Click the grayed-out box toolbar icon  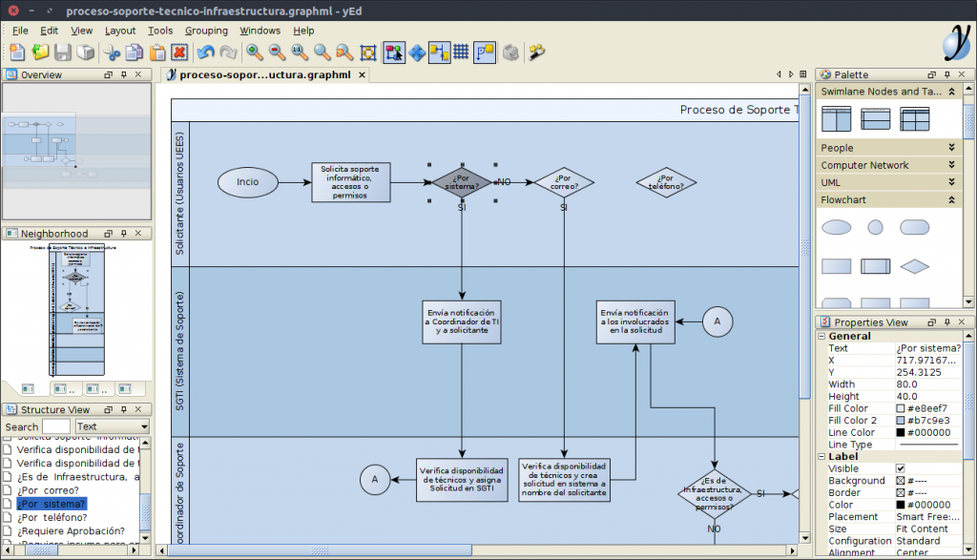[511, 53]
